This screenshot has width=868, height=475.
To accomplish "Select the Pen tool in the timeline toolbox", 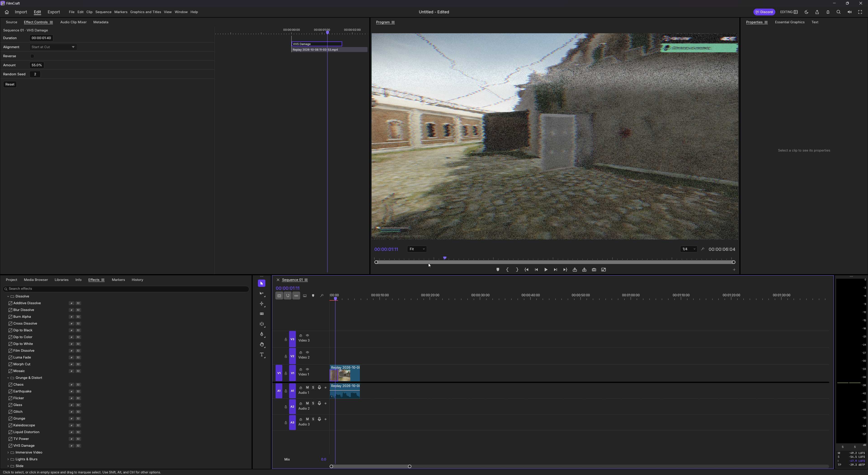I will [x=262, y=334].
